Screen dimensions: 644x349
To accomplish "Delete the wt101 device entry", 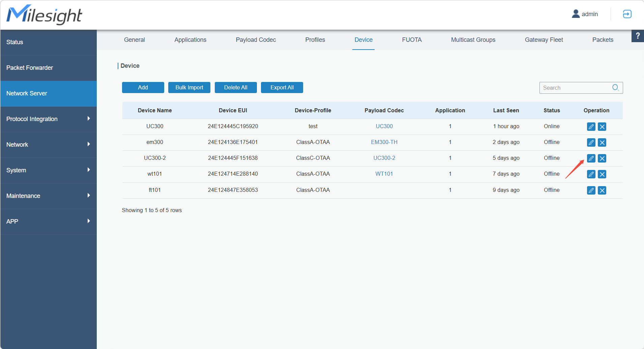I will [602, 174].
